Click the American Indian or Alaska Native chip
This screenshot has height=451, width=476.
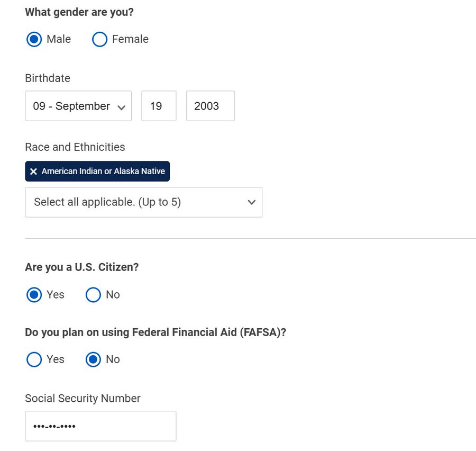point(97,172)
